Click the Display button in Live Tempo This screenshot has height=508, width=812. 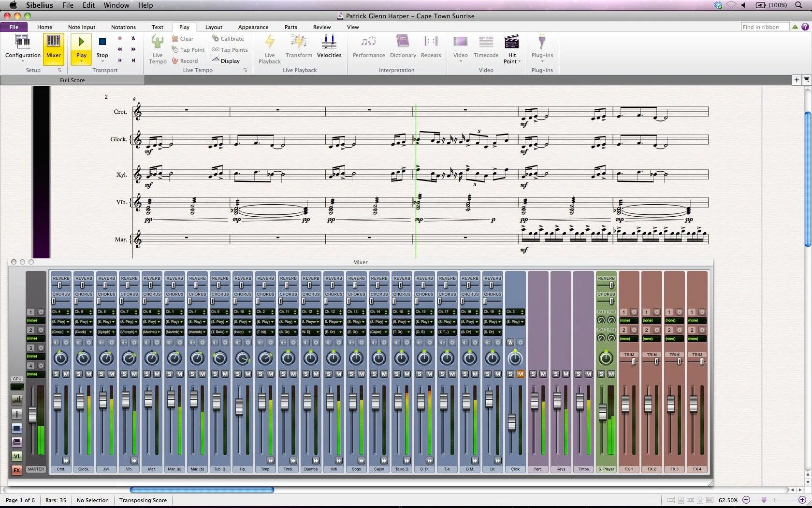(x=226, y=61)
